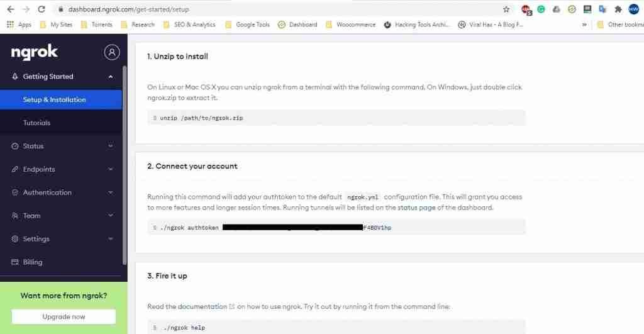Open the Chrome profile avatar
The image size is (644, 334).
(x=634, y=9)
